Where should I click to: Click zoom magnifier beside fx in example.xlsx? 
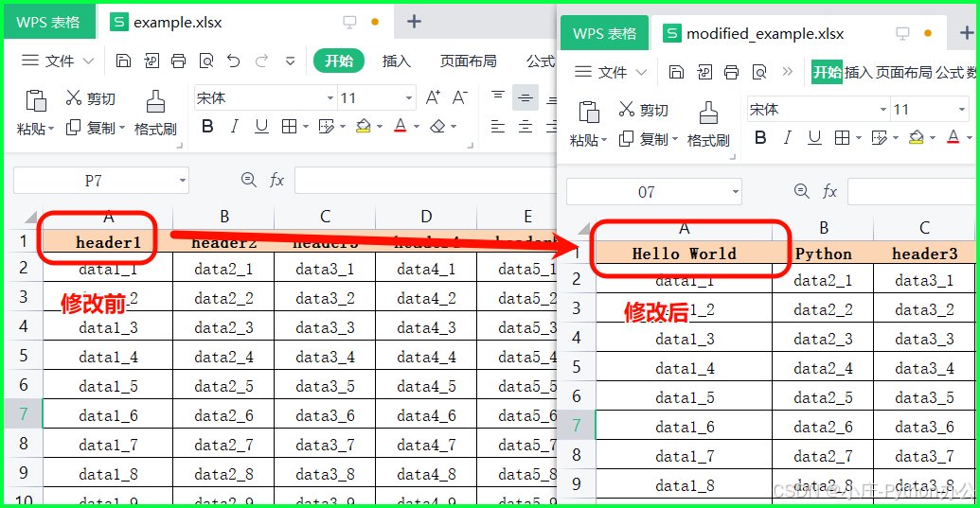pyautogui.click(x=249, y=181)
